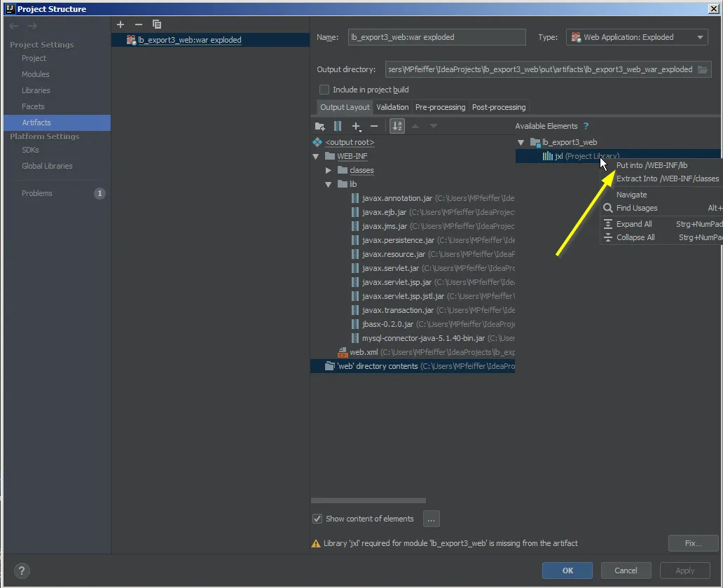Switch to the Output Layout tab
Screen dimensions: 723x588
point(345,107)
